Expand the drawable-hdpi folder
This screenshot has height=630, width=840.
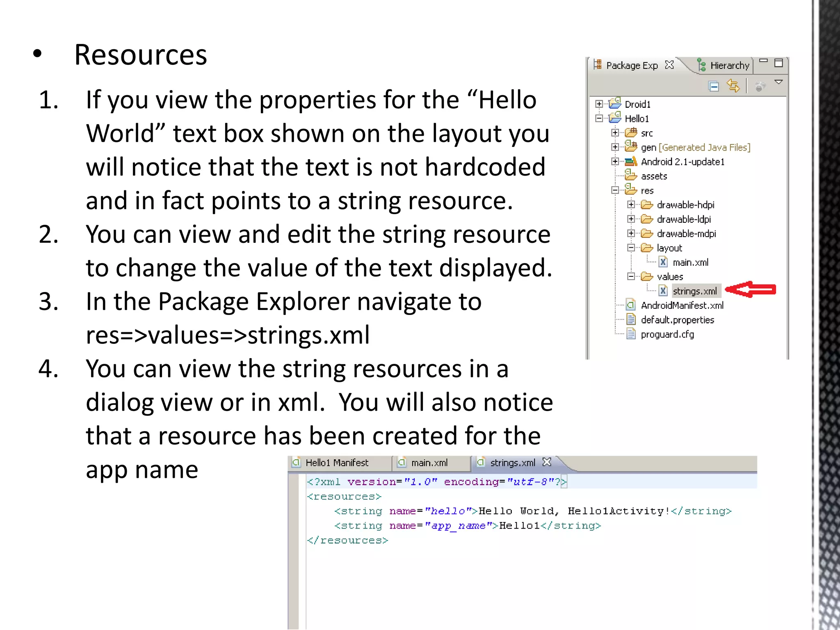point(631,205)
